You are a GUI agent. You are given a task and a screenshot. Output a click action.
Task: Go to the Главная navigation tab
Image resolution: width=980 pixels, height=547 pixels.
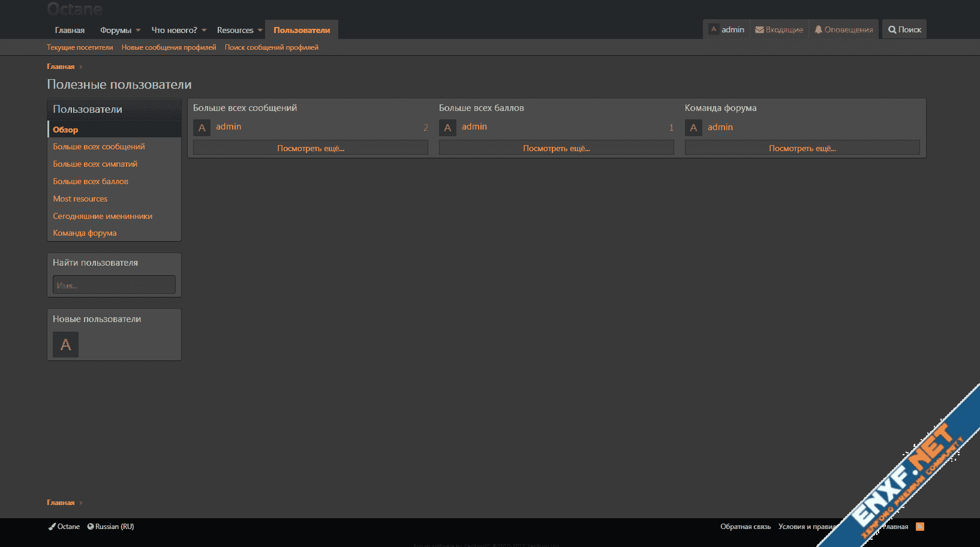[x=70, y=30]
